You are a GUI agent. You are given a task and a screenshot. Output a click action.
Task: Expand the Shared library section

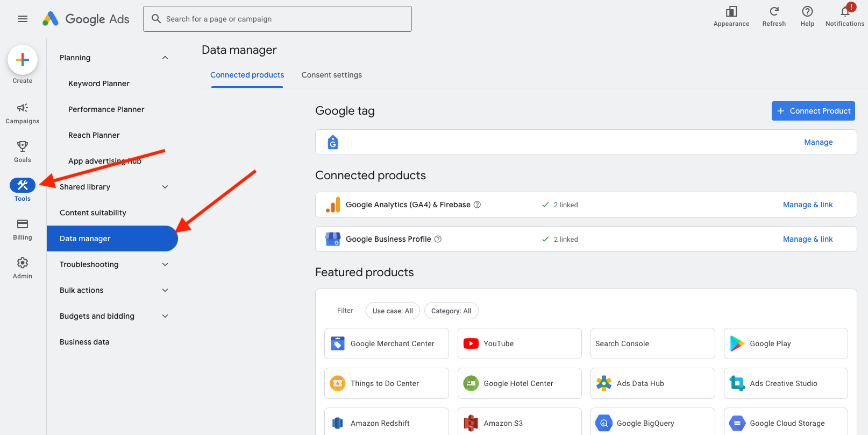pos(165,187)
